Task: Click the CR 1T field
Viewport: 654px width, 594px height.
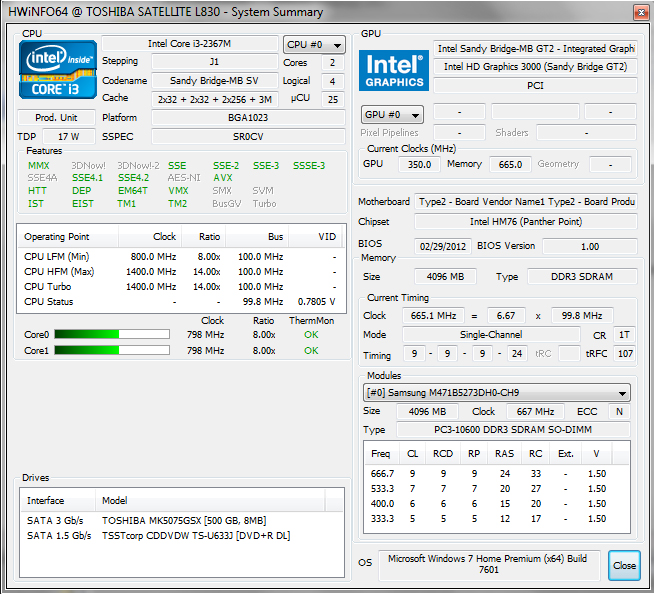Action: 624,335
